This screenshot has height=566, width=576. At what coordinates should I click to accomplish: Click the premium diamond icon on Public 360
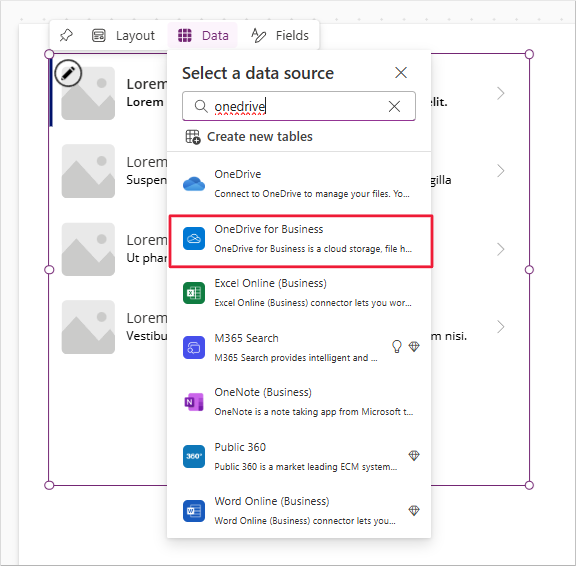click(x=414, y=455)
